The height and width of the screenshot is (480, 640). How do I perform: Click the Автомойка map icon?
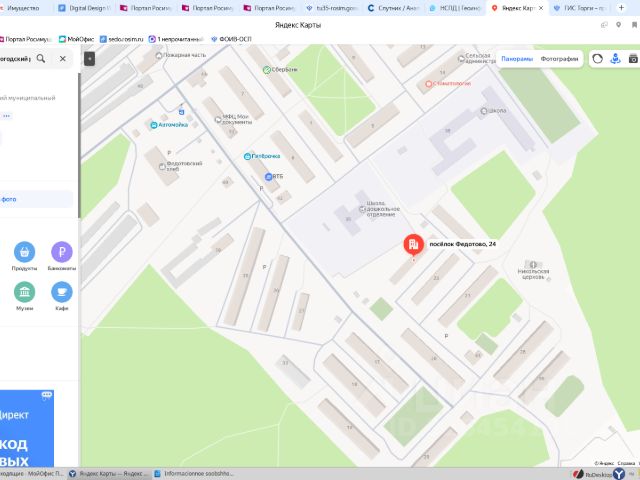tap(153, 125)
